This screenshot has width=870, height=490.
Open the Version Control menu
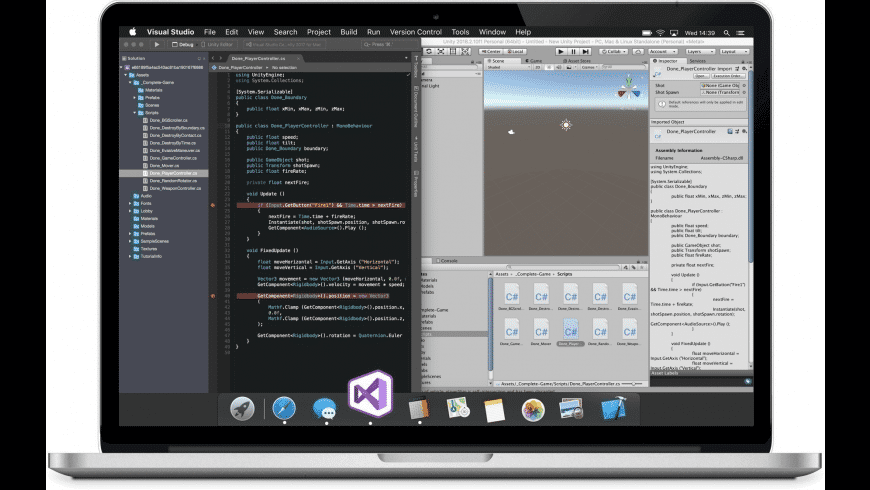coord(416,32)
